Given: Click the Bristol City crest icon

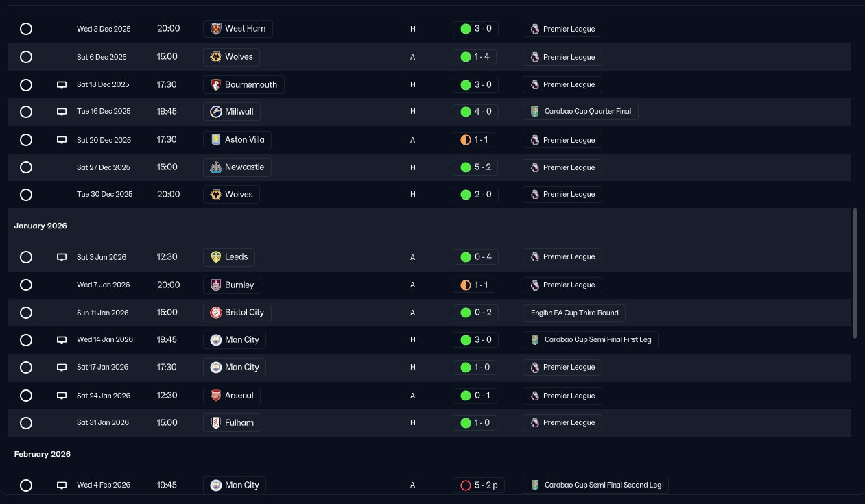Looking at the screenshot, I should pyautogui.click(x=216, y=313).
